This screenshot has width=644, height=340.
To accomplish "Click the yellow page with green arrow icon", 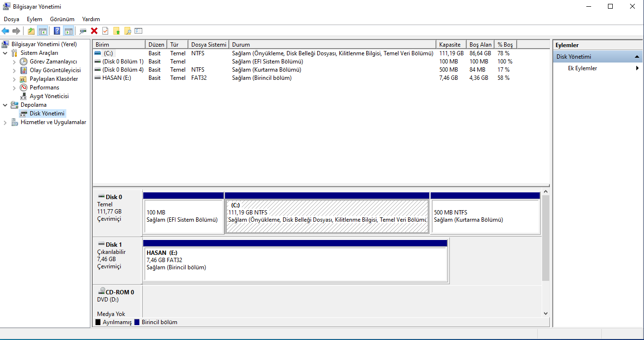I will [116, 31].
